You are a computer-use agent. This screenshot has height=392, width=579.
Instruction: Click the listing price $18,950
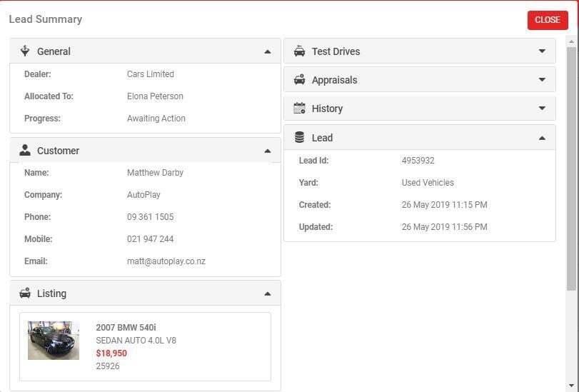(x=111, y=353)
